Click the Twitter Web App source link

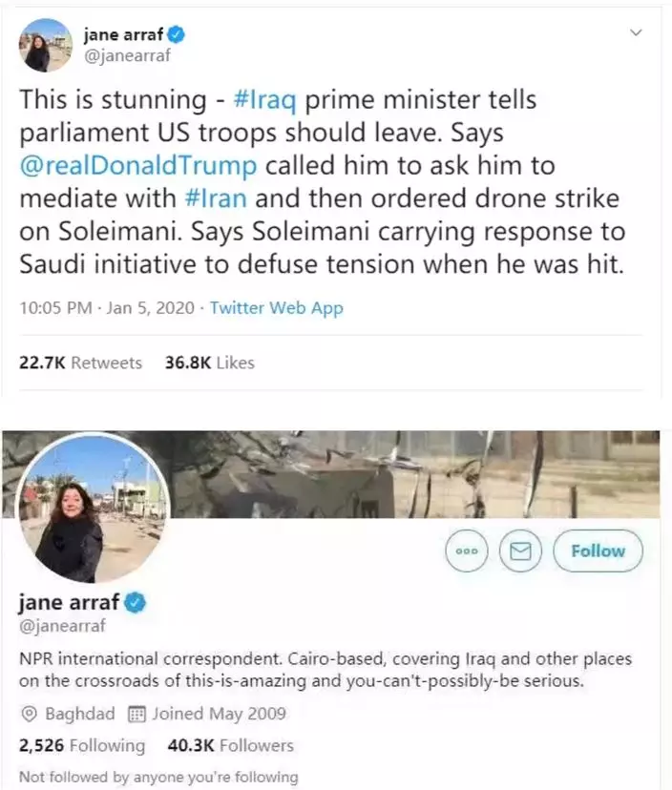click(276, 308)
